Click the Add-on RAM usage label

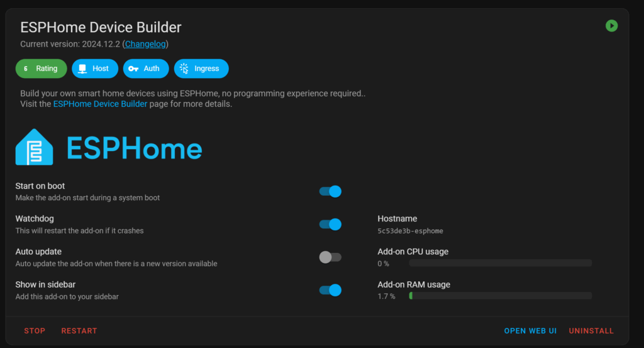coord(414,284)
